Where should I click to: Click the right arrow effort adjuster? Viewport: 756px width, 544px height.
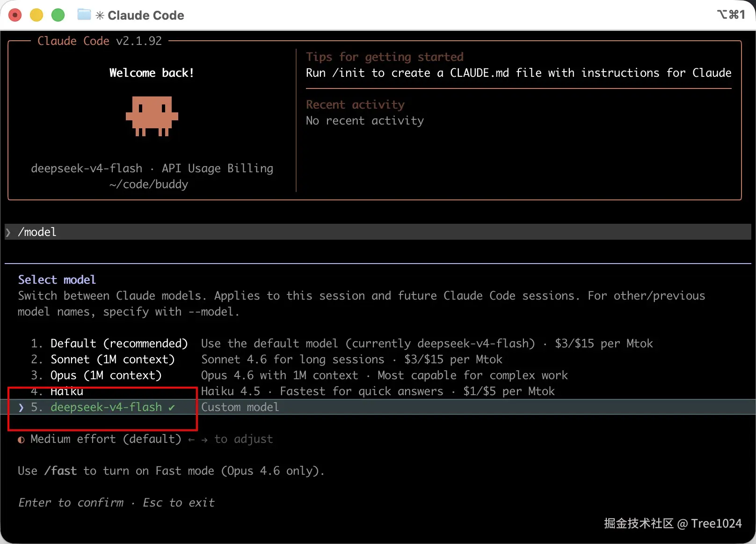click(204, 439)
